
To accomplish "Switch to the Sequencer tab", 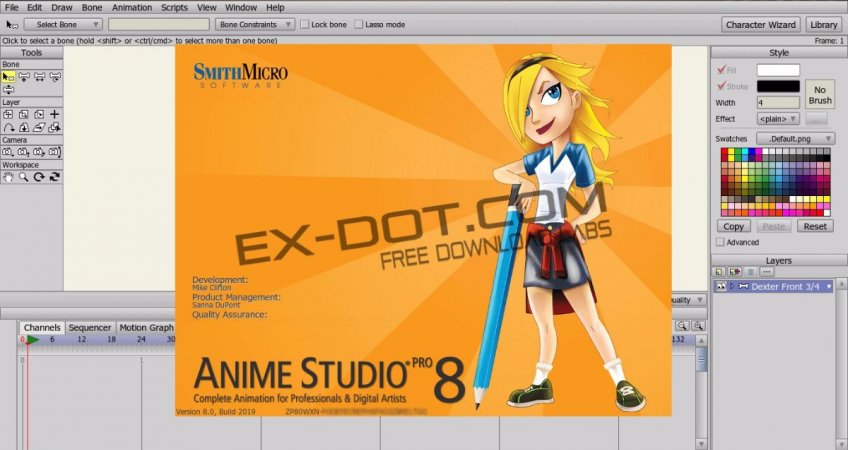I will point(90,327).
